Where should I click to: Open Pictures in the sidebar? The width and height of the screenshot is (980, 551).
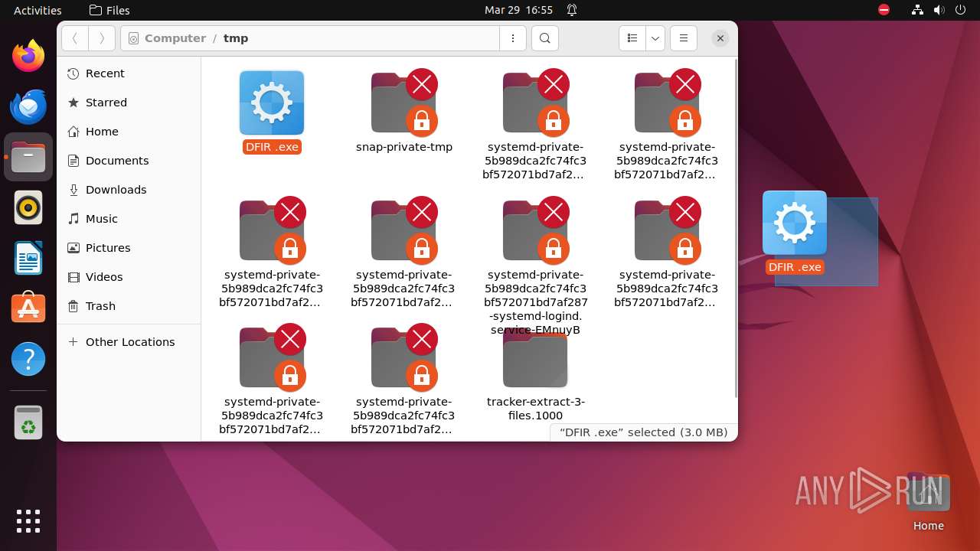pos(129,248)
